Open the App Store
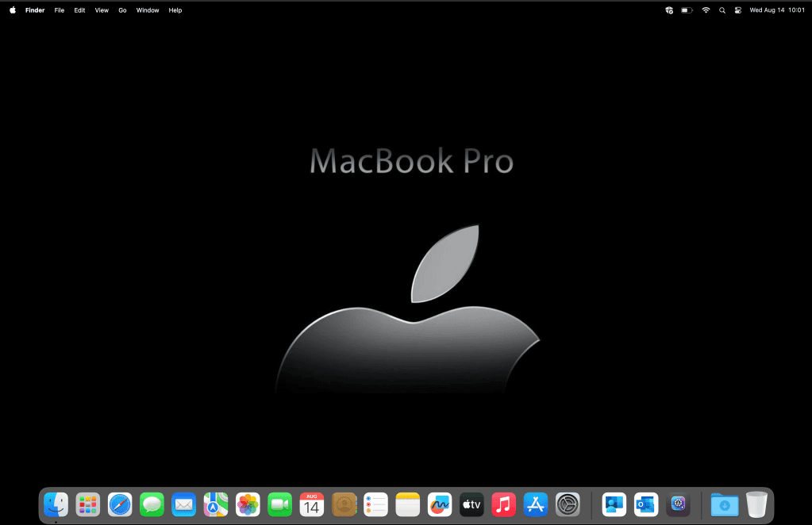This screenshot has height=525, width=812. click(x=536, y=504)
